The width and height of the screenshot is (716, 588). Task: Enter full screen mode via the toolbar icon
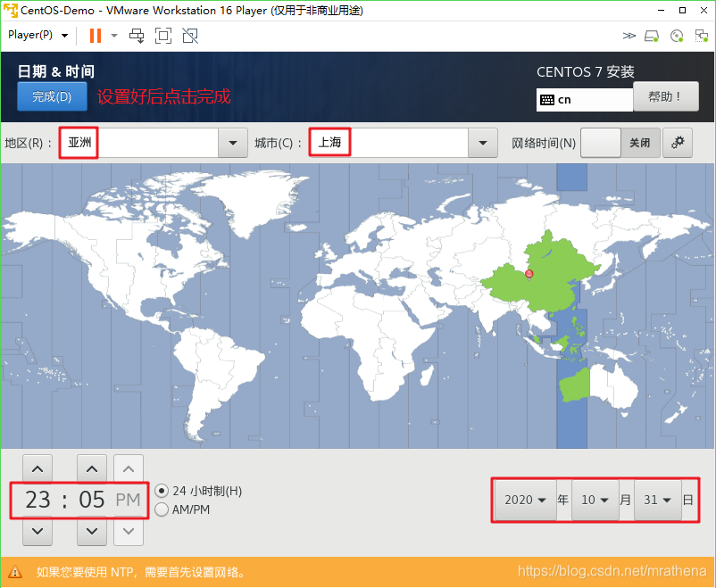point(163,36)
